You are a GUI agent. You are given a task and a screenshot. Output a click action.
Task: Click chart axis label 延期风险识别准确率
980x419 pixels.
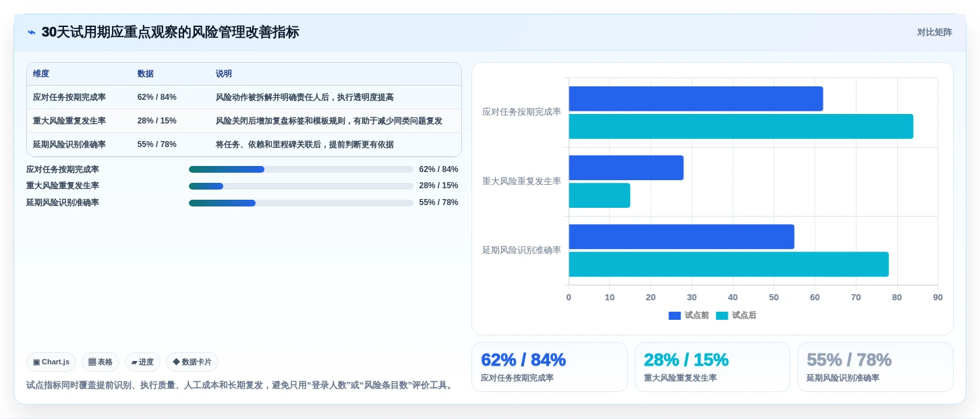pyautogui.click(x=521, y=250)
